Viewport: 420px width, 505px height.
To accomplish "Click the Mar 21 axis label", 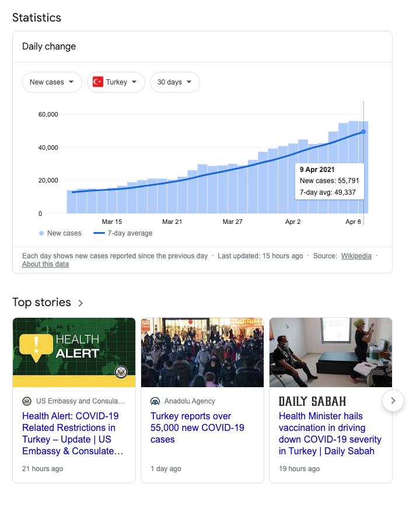I will click(x=172, y=222).
